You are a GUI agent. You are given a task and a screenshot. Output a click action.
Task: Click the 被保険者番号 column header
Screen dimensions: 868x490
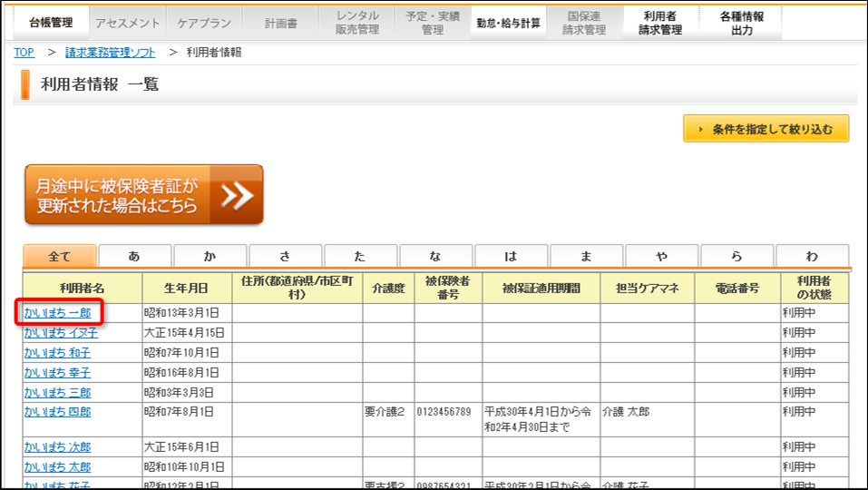(448, 288)
